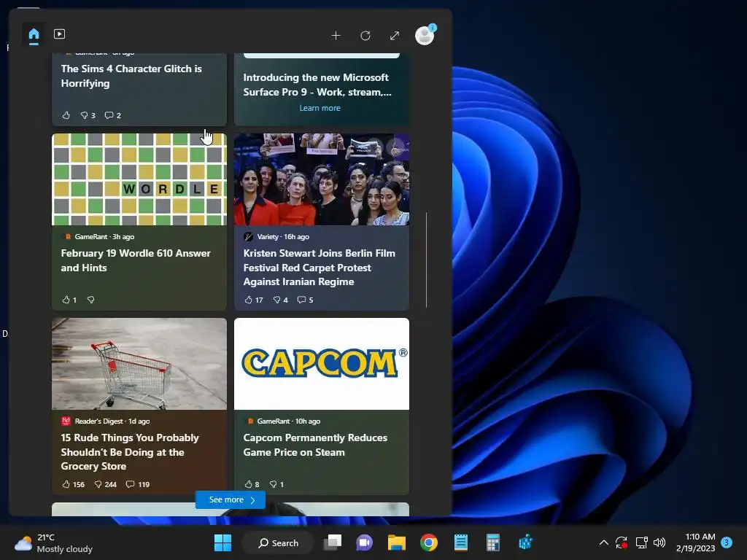Screen dimensions: 747x560
Task: Switch to the video Watch tab
Action: pyautogui.click(x=59, y=34)
